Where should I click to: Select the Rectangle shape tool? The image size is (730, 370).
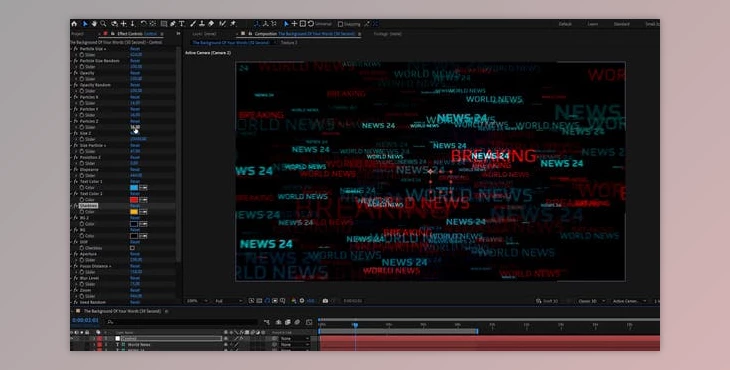coord(164,24)
